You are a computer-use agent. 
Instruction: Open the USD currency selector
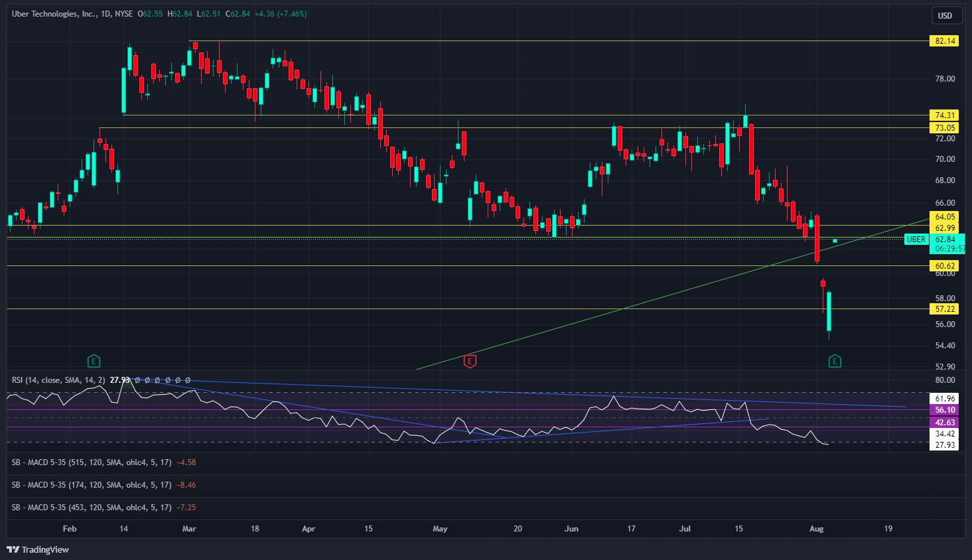pyautogui.click(x=946, y=15)
